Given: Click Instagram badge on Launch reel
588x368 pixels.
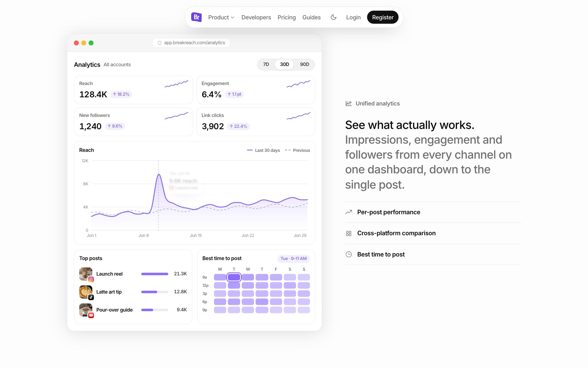Looking at the screenshot, I should pyautogui.click(x=91, y=279).
